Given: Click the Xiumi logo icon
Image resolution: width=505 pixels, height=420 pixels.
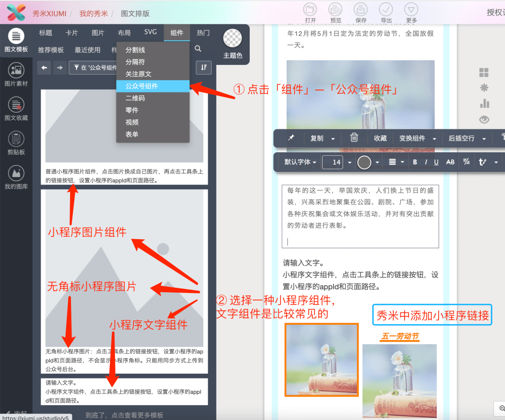Looking at the screenshot, I should point(16,13).
